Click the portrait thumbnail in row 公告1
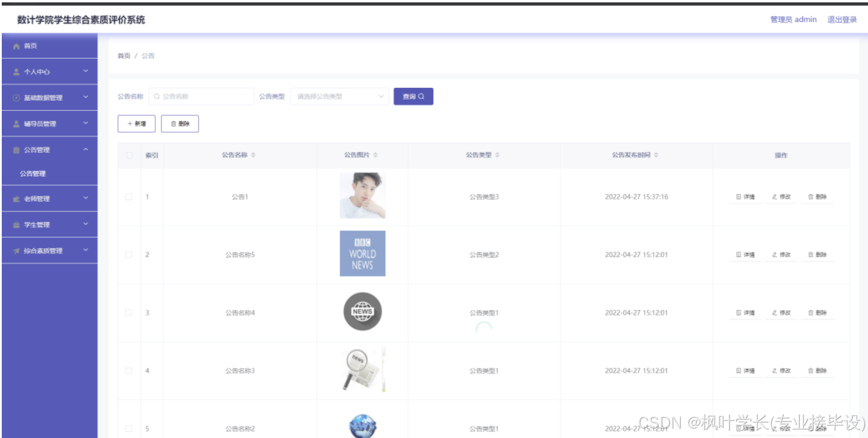The height and width of the screenshot is (438, 868). pyautogui.click(x=363, y=196)
